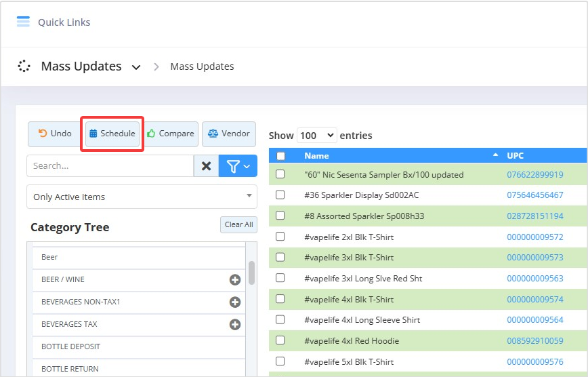
Task: Check the #vapelife 5xl Blk T-Shirt row
Action: (280, 361)
